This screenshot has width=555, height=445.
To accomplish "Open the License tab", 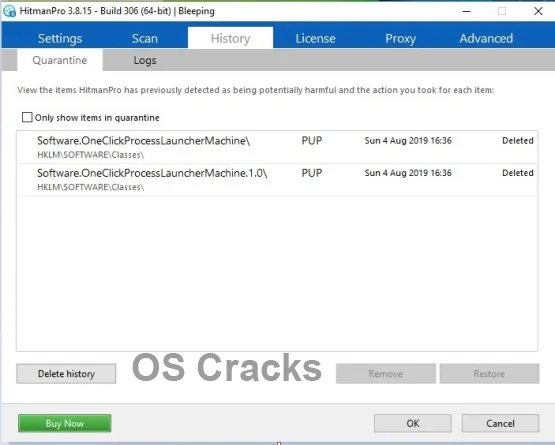I will [x=315, y=38].
